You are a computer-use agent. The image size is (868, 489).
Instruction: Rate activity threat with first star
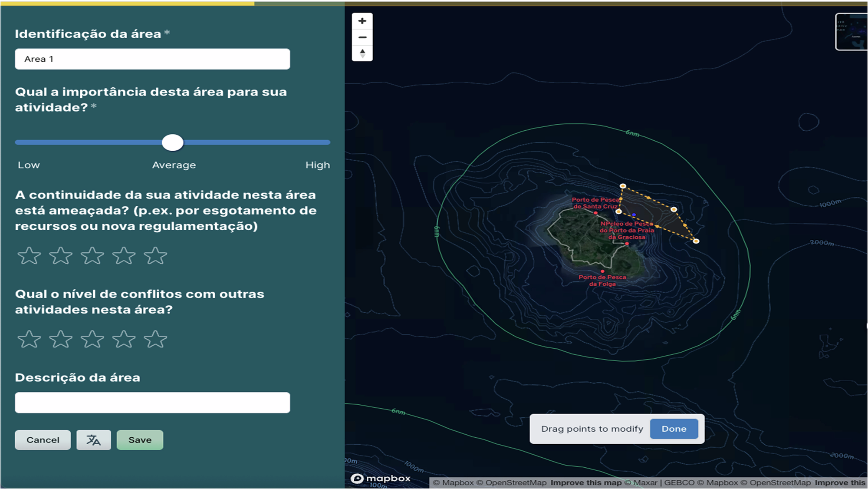click(x=29, y=256)
